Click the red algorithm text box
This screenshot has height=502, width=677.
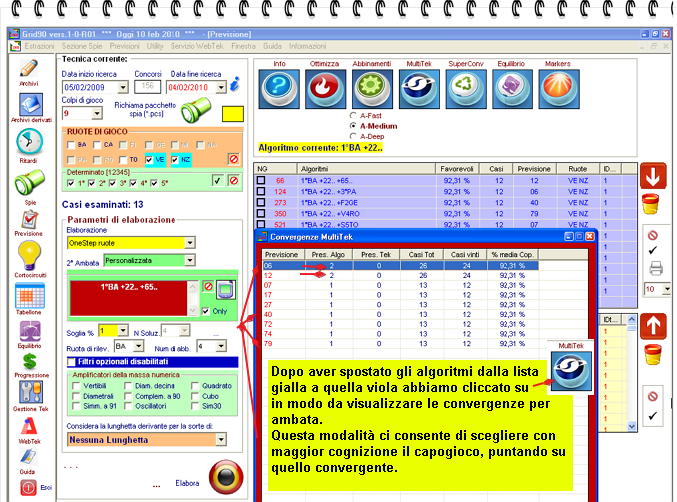coord(129,298)
